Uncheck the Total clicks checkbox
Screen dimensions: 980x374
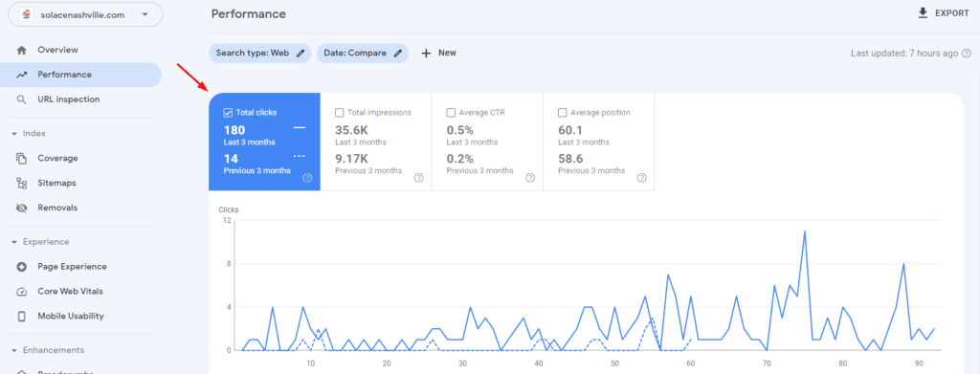[228, 113]
